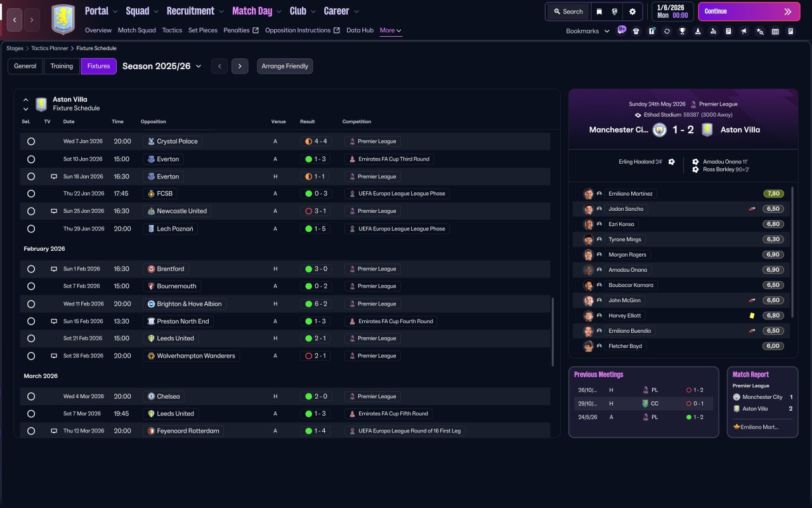This screenshot has height=508, width=812.
Task: Expand the Recruitment menu dropdown
Action: point(221,11)
